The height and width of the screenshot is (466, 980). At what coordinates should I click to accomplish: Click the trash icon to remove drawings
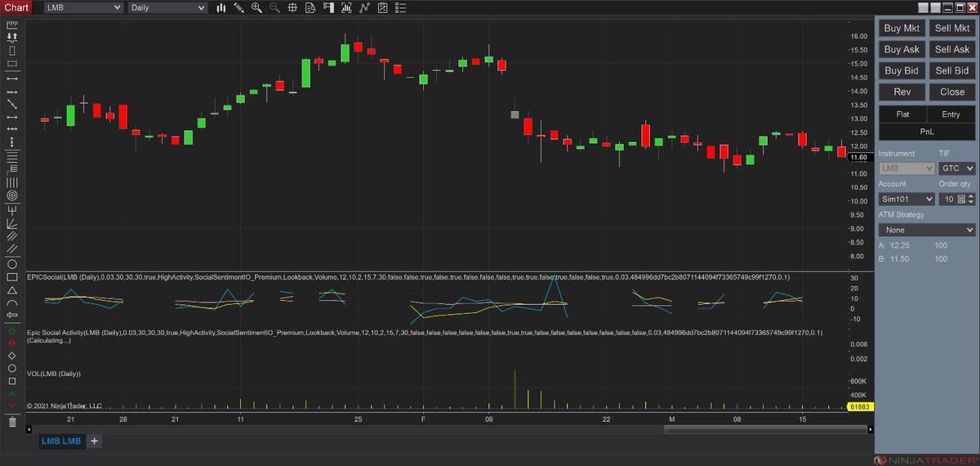coord(12,422)
